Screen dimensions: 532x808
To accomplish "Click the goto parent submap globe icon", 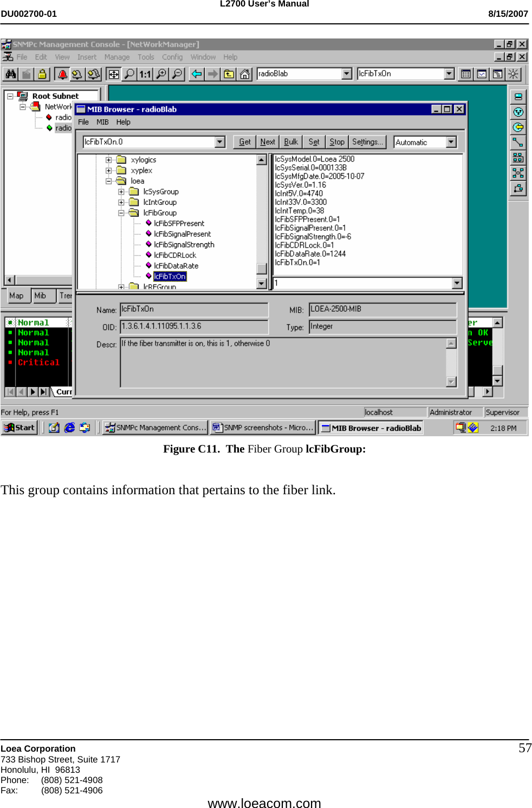I will coord(519,127).
